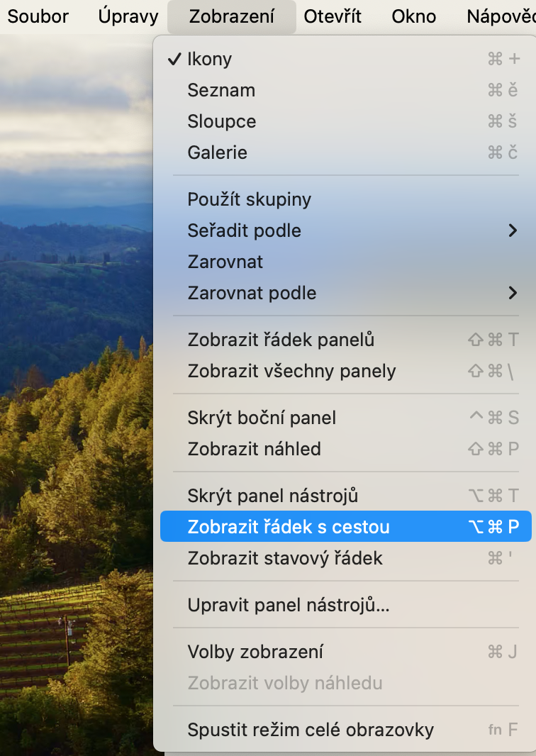
Task: Show status bar via Zobrazit stavový řádek
Action: [x=285, y=558]
